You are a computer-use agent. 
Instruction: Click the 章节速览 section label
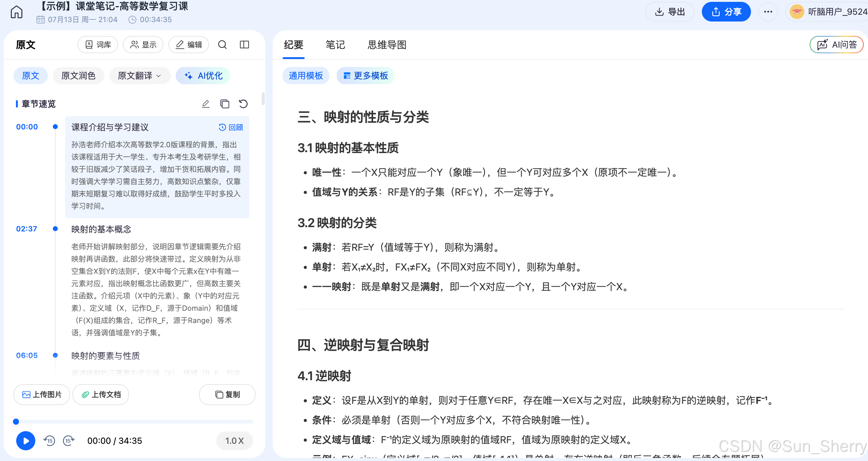click(38, 104)
